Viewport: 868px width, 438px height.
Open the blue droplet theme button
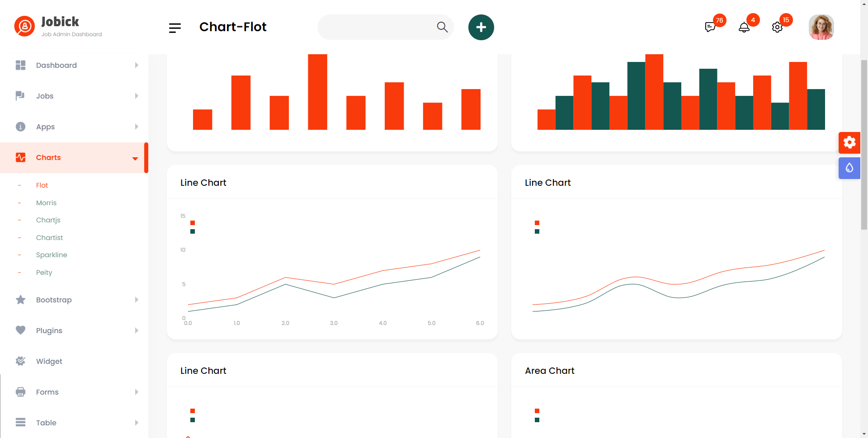(x=849, y=168)
